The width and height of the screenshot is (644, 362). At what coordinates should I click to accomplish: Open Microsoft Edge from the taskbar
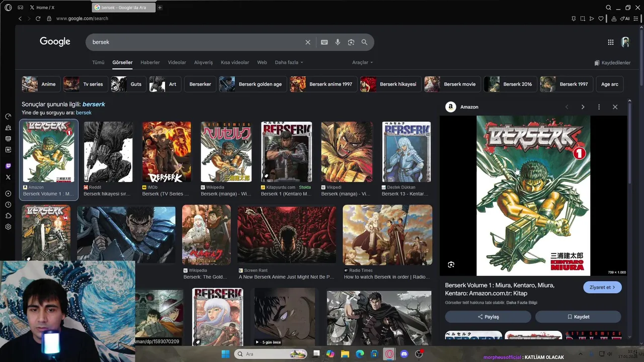tap(360, 354)
